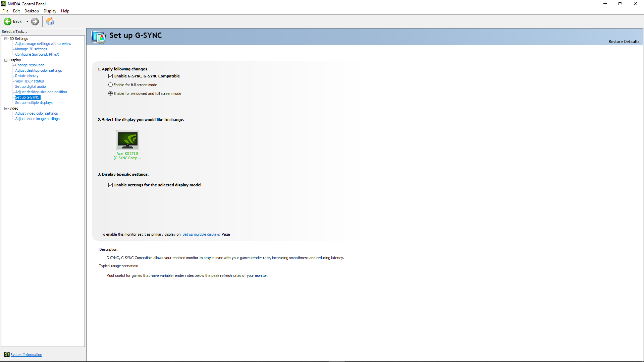
Task: Collapse the 3D Settings tree node
Action: pyautogui.click(x=6, y=39)
